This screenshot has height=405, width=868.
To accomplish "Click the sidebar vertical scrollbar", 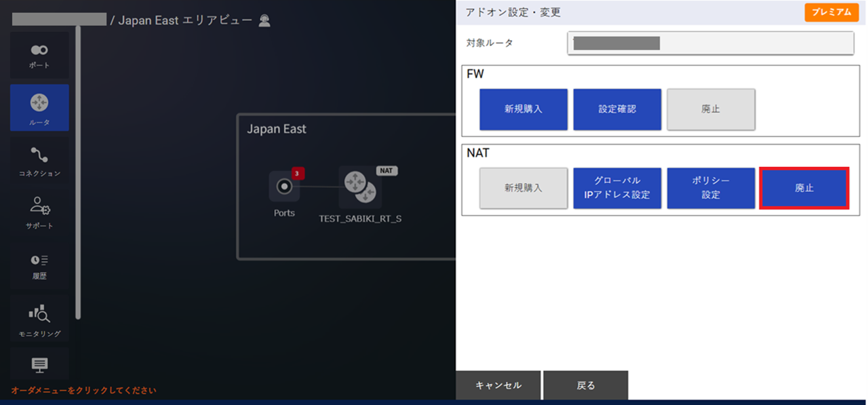I will tap(78, 172).
